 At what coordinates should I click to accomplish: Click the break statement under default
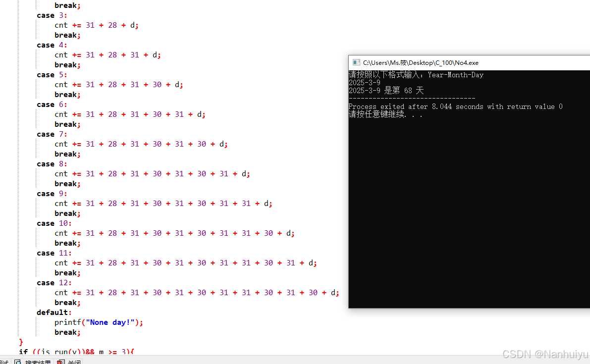[67, 332]
